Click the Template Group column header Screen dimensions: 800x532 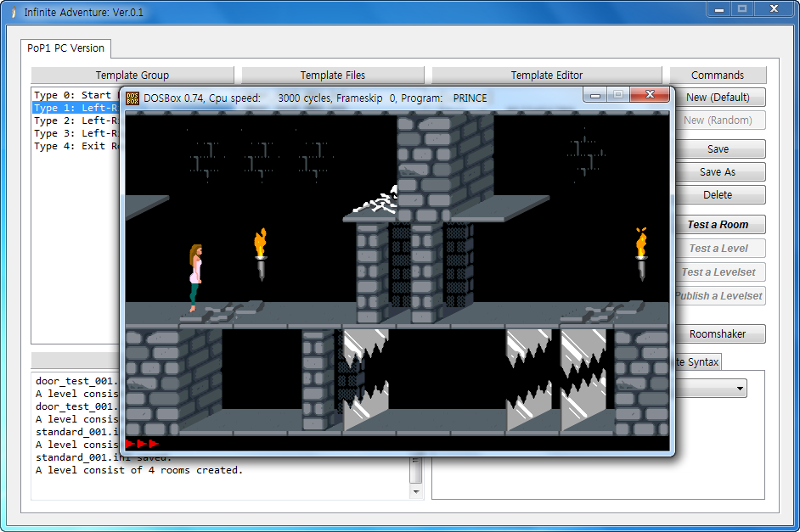tap(132, 76)
